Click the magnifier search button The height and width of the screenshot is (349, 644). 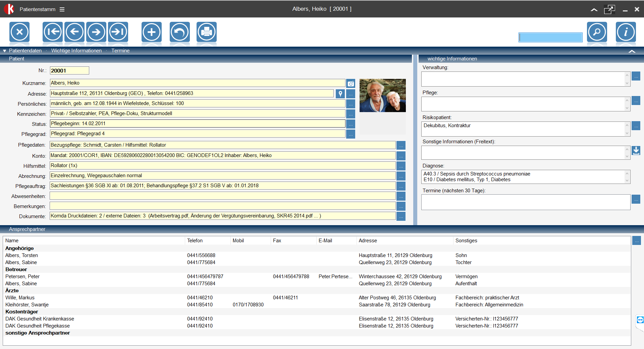click(x=597, y=32)
